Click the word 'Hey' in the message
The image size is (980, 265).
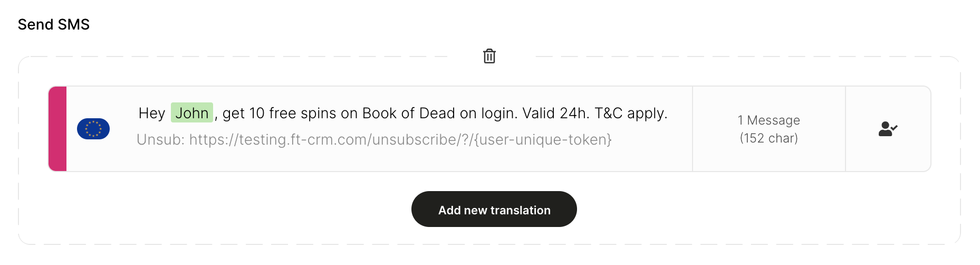tap(152, 113)
